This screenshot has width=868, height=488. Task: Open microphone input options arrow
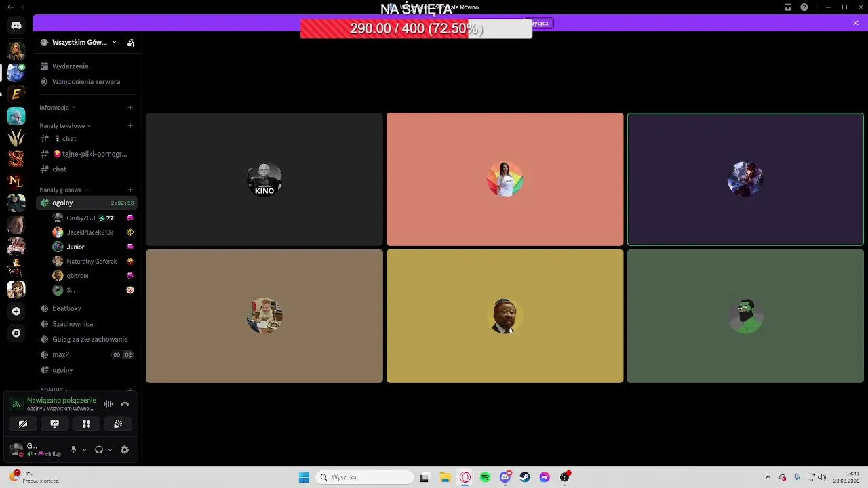point(84,449)
